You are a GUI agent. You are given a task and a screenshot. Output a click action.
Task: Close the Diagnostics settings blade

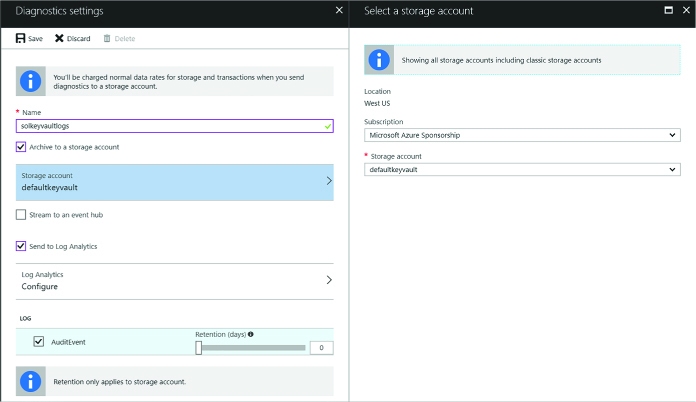(x=339, y=10)
